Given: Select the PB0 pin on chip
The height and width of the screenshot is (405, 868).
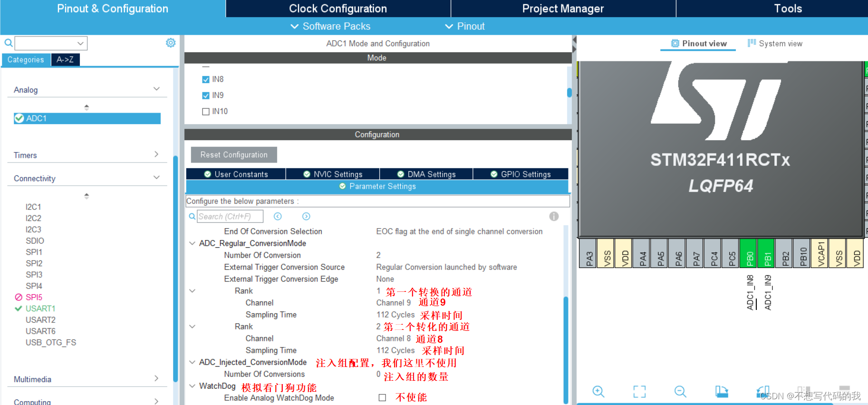Looking at the screenshot, I should click(x=749, y=253).
